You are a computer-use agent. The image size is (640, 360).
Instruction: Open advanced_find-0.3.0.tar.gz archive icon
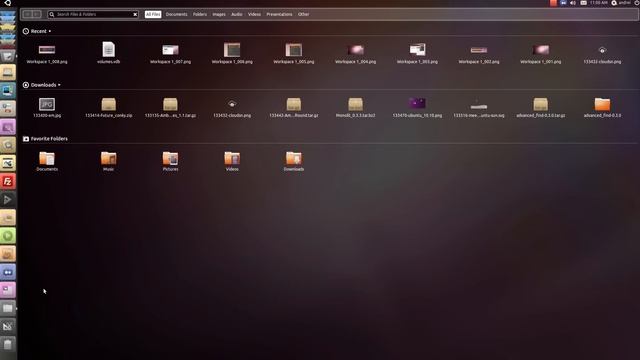540,104
